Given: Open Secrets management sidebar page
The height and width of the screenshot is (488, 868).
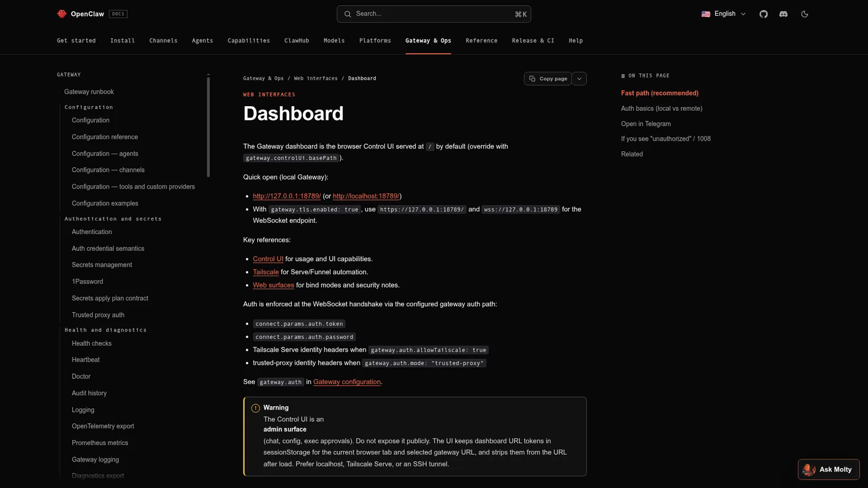Looking at the screenshot, I should tap(102, 265).
